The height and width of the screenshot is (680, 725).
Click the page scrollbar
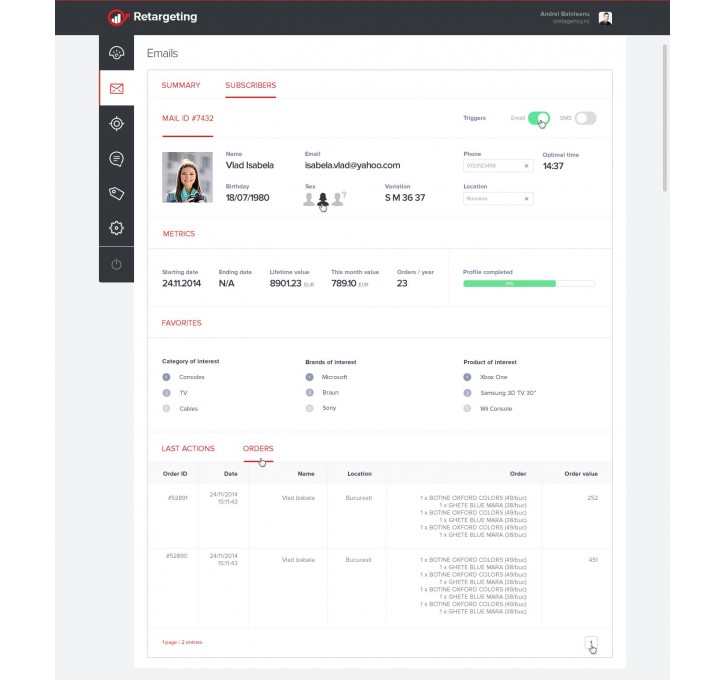pos(665,117)
